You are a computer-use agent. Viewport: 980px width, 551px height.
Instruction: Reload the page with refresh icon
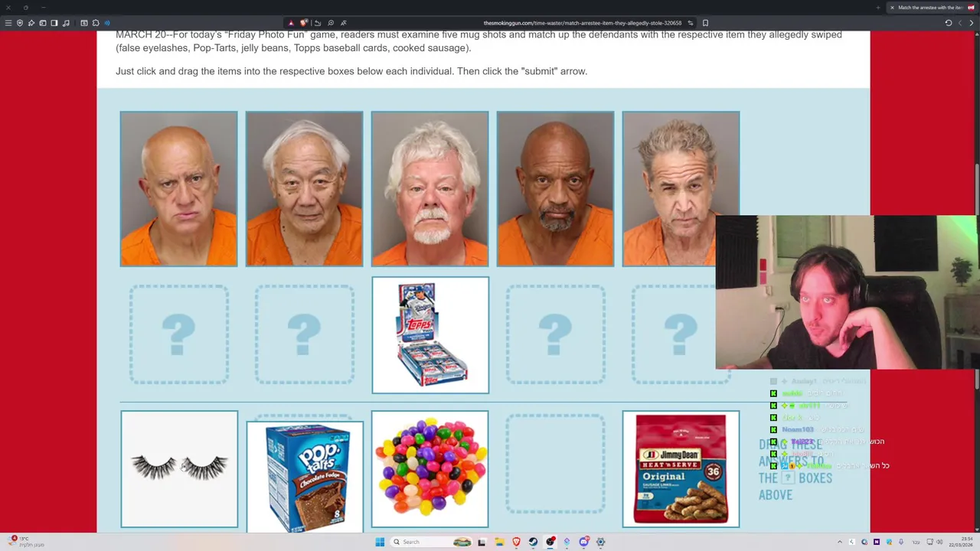click(x=949, y=23)
